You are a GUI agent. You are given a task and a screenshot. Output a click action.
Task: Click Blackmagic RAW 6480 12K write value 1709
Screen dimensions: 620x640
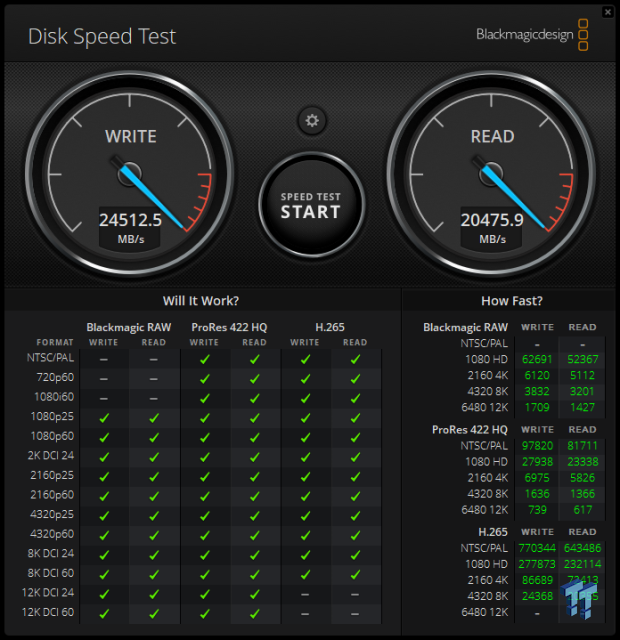tap(537, 407)
